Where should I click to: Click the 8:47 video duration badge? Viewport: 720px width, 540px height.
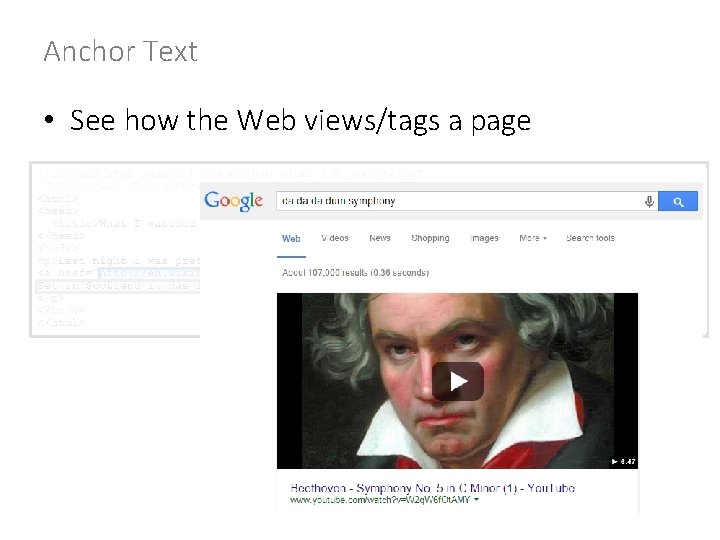point(624,461)
